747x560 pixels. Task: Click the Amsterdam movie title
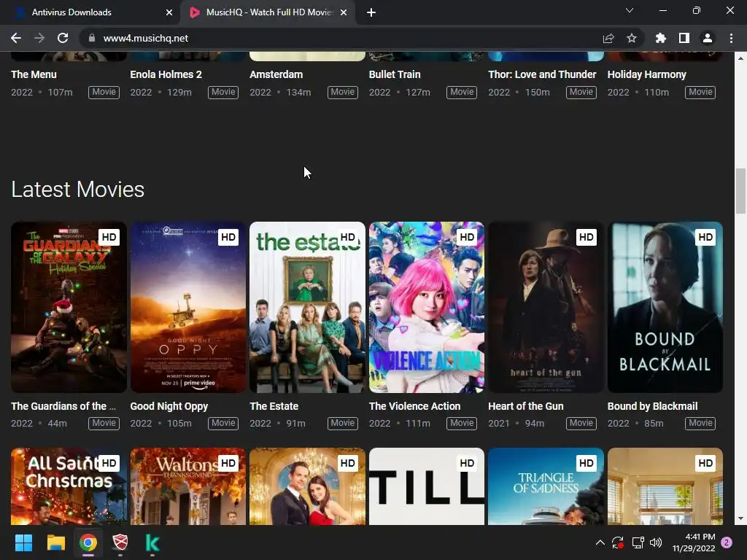276,74
